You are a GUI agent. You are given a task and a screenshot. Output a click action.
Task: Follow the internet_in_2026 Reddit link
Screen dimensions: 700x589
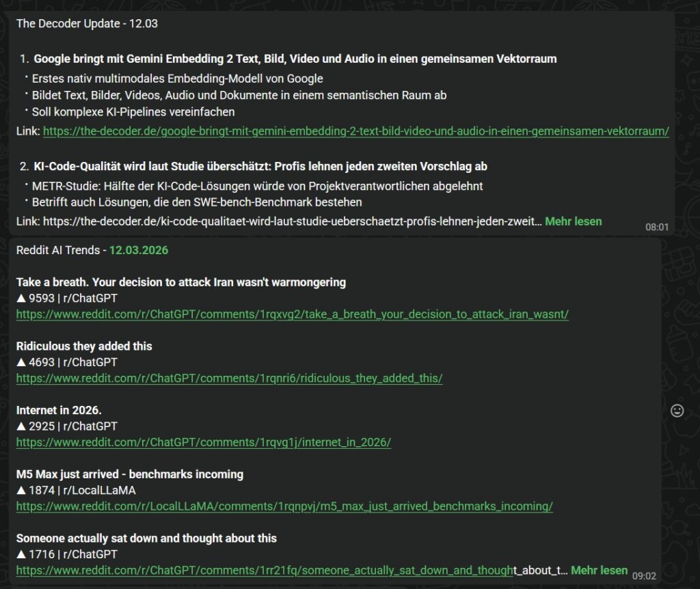(203, 442)
